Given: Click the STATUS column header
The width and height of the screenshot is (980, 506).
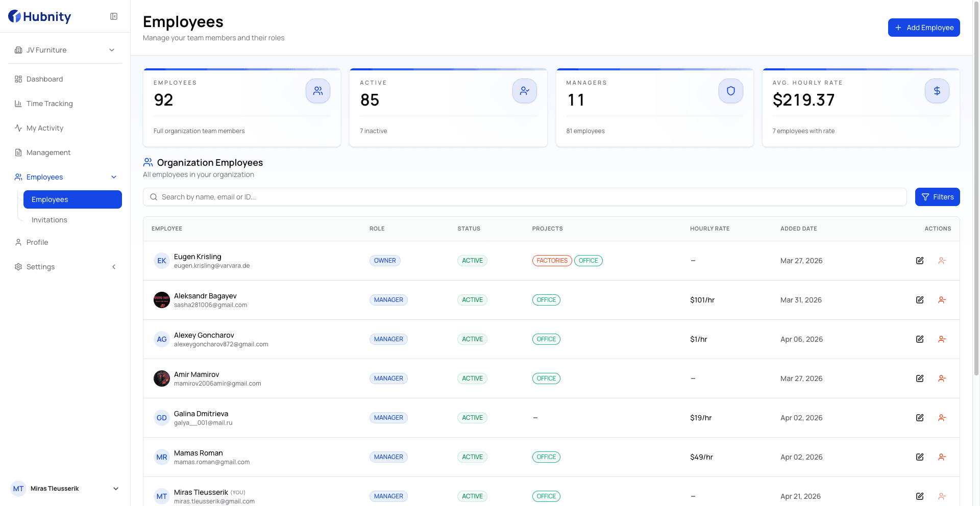Looking at the screenshot, I should 469,229.
